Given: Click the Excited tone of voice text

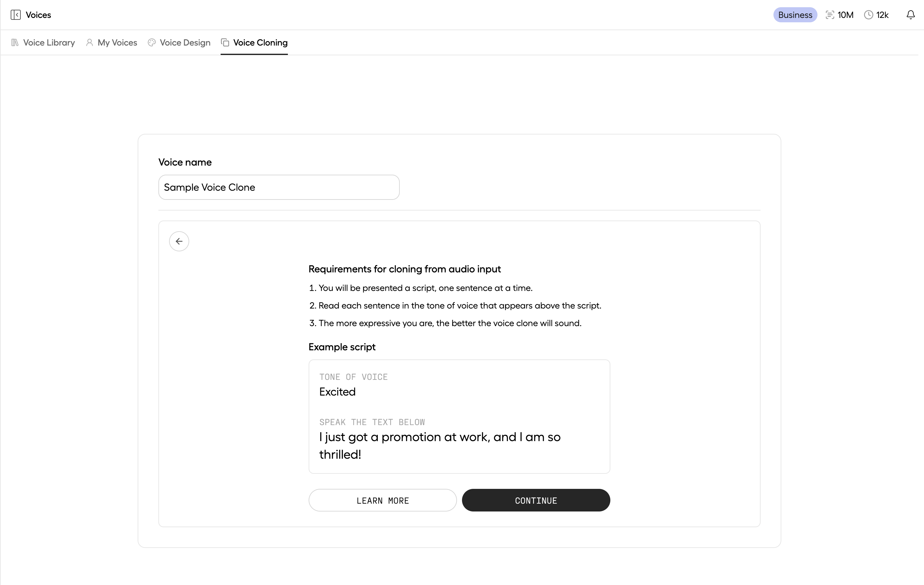Looking at the screenshot, I should pyautogui.click(x=337, y=392).
